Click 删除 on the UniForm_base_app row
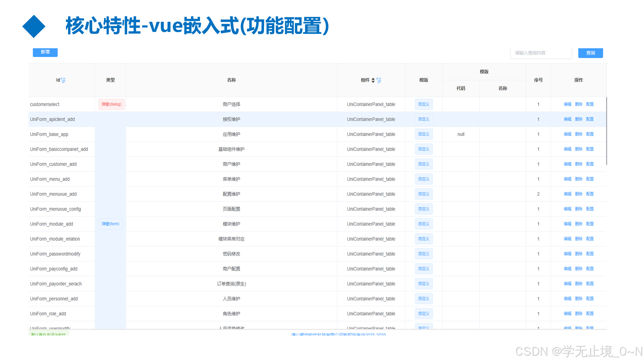644x362 pixels. (579, 134)
